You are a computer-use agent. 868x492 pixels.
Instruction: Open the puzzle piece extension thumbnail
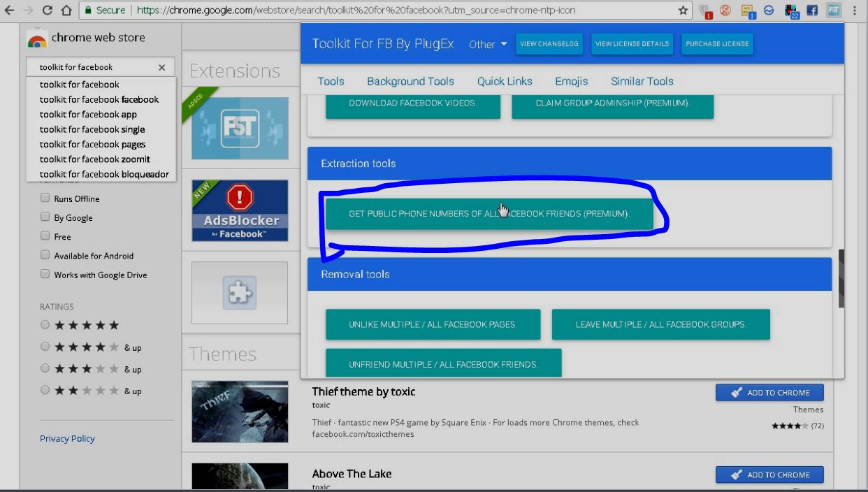[240, 293]
